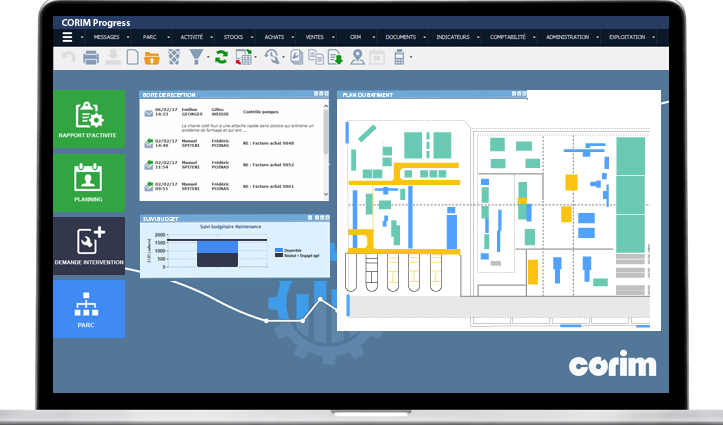This screenshot has height=425, width=723.
Task: Open the wrench document icon
Action: [296, 57]
